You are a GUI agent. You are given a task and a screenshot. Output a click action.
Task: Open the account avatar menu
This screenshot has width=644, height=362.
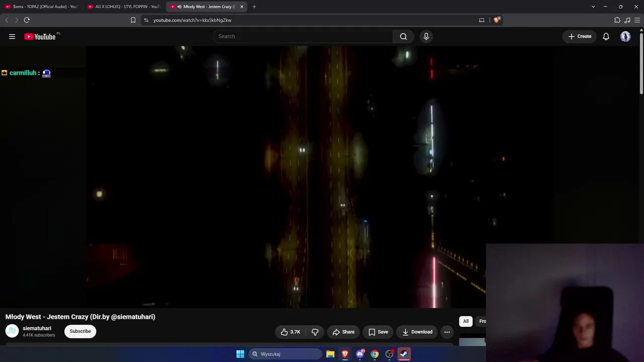(625, 36)
